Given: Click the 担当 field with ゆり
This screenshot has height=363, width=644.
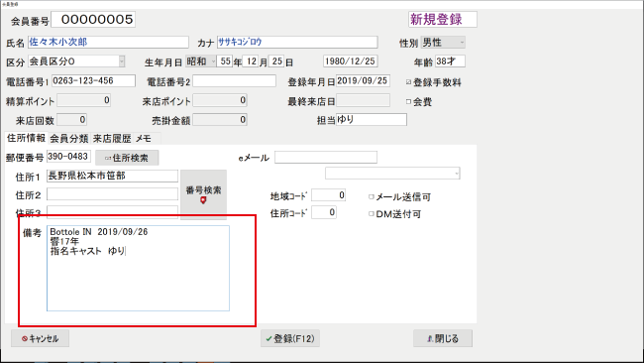Looking at the screenshot, I should point(372,120).
